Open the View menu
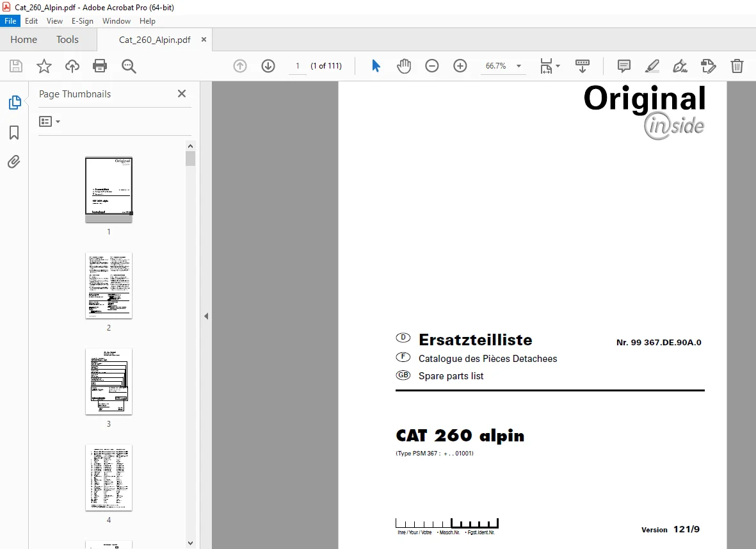Viewport: 756px width, 549px height. [x=54, y=21]
